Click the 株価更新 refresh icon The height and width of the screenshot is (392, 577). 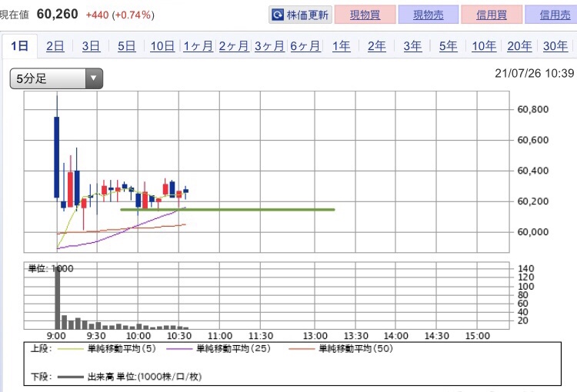[x=278, y=15]
